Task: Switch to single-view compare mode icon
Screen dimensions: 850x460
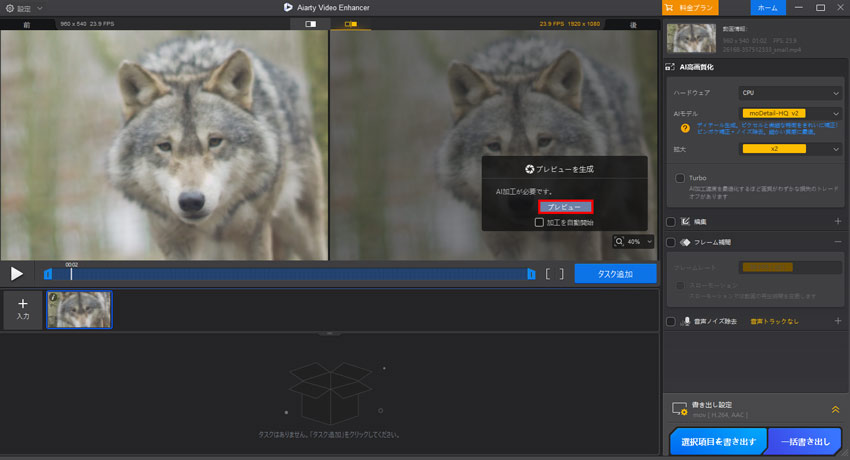Action: (x=311, y=24)
